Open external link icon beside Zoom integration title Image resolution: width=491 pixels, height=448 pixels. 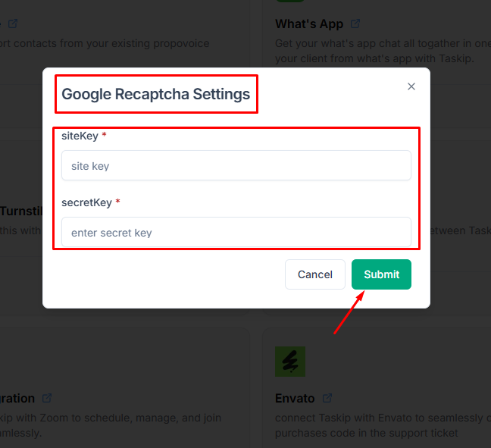pyautogui.click(x=47, y=398)
